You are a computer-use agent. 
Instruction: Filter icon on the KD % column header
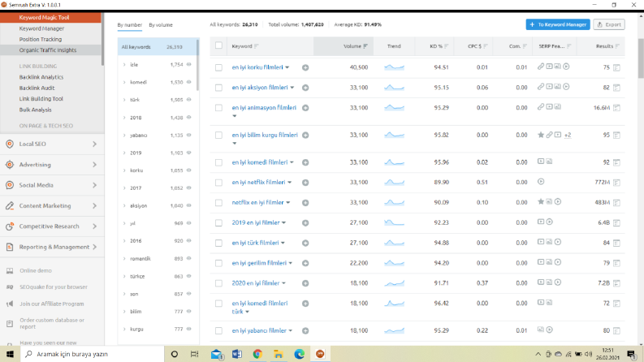pos(447,46)
